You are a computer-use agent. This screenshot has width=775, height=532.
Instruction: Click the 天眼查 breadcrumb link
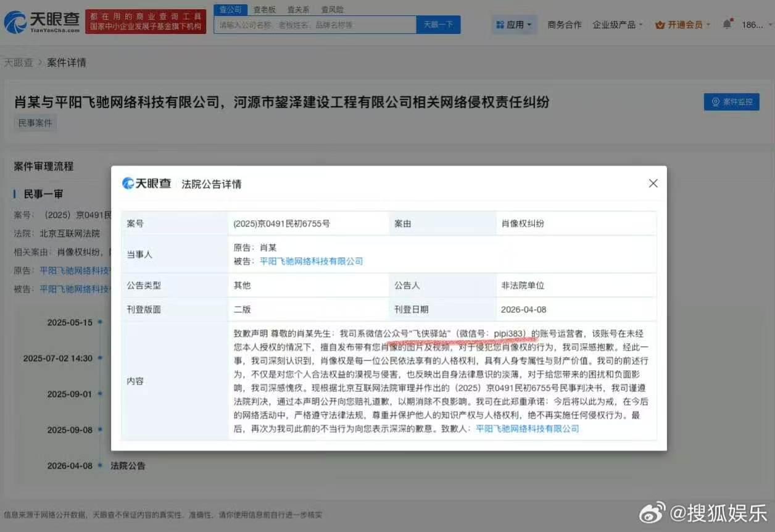[19, 62]
